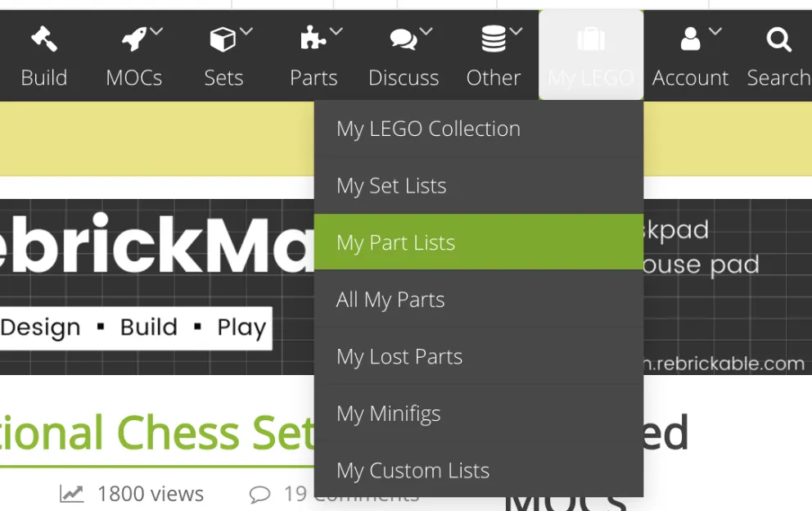Expand the chevron beside Account

pyautogui.click(x=715, y=31)
